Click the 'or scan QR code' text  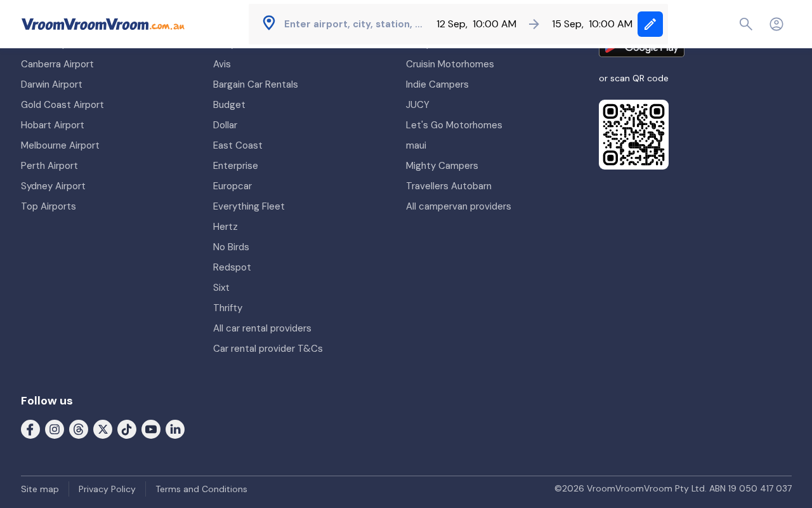(x=634, y=78)
